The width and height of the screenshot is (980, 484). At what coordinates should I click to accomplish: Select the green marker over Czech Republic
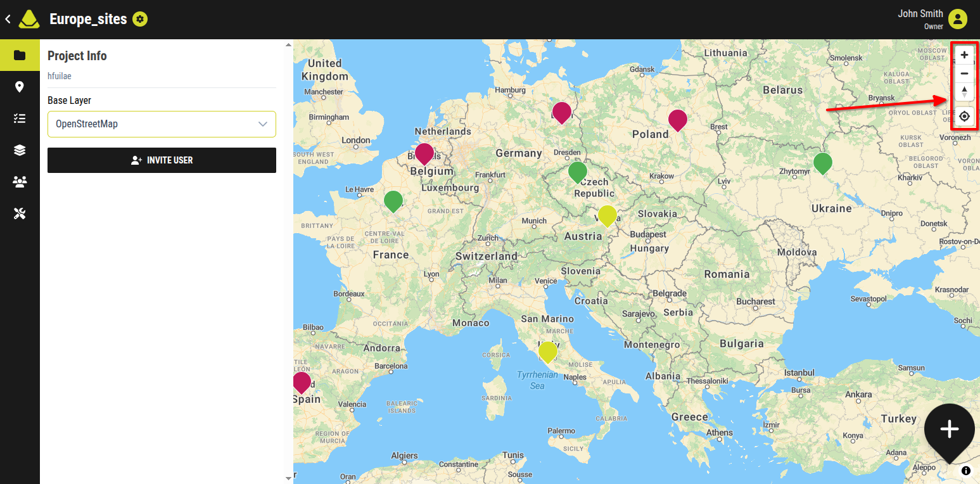tap(578, 172)
